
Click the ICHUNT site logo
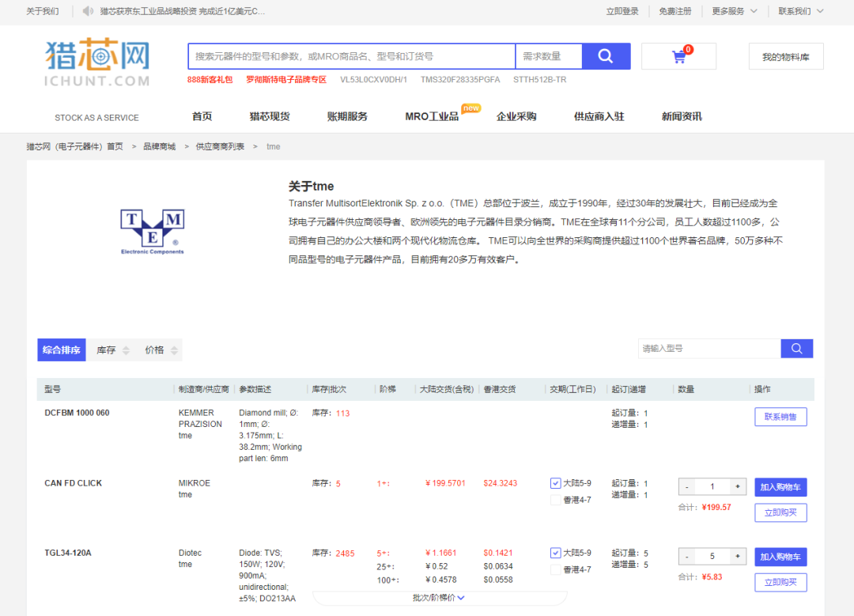click(x=97, y=63)
